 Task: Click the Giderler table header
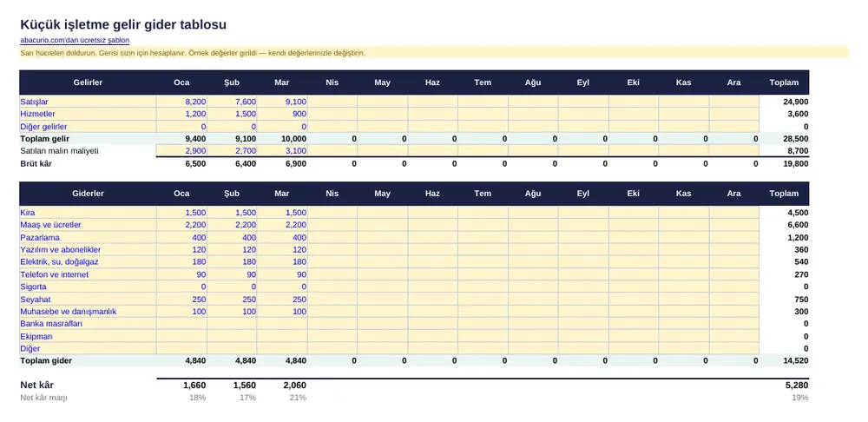[88, 194]
